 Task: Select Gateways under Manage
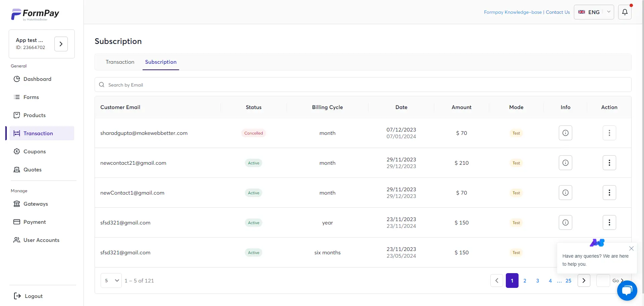coord(36,204)
